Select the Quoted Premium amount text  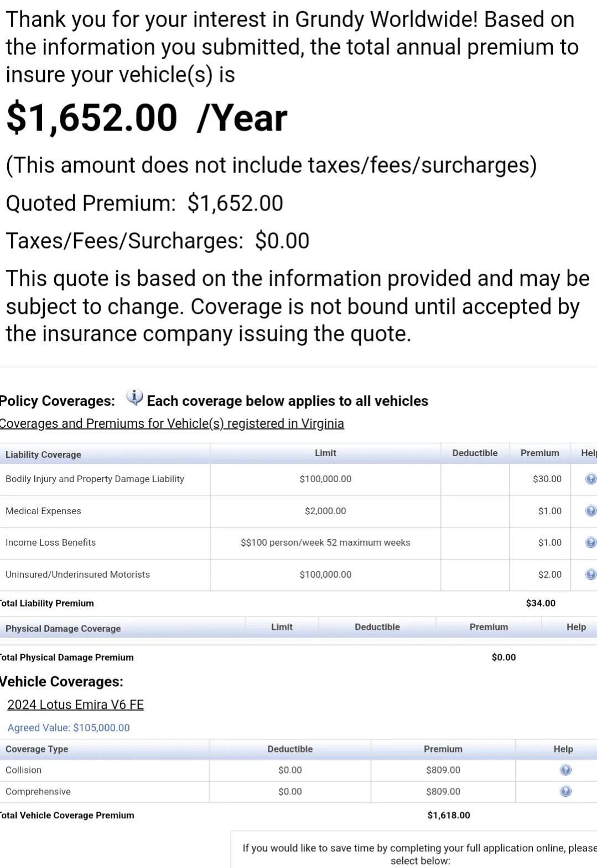pos(235,203)
